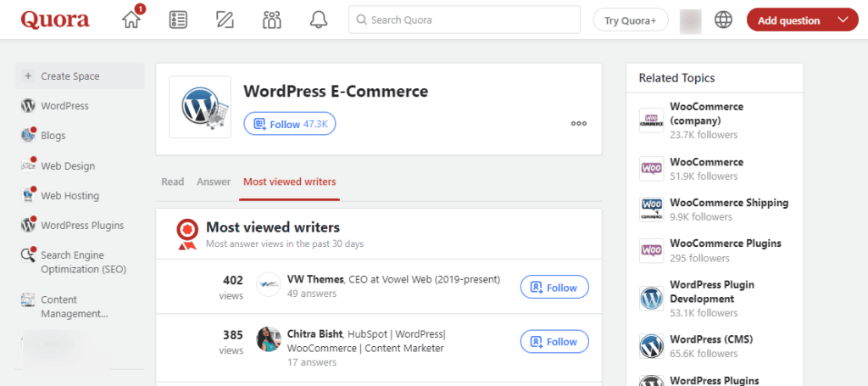The height and width of the screenshot is (386, 868).
Task: Toggle Follow for Chitra Bisht writer
Action: click(554, 342)
